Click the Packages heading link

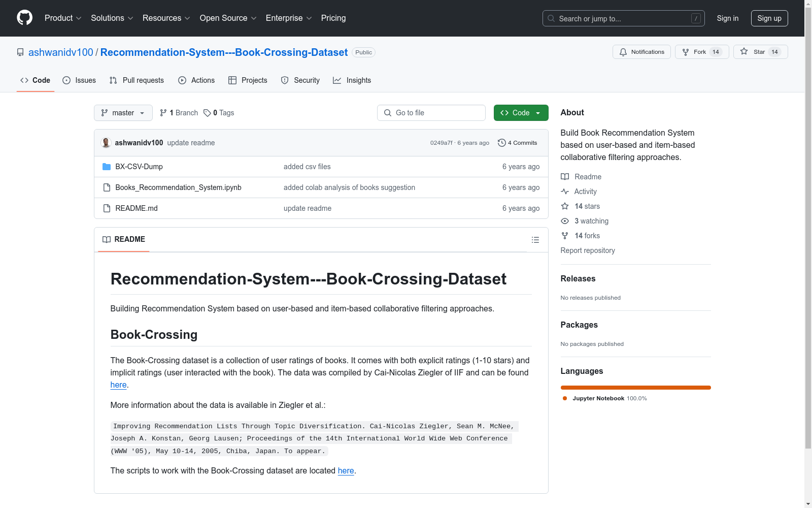tap(579, 325)
